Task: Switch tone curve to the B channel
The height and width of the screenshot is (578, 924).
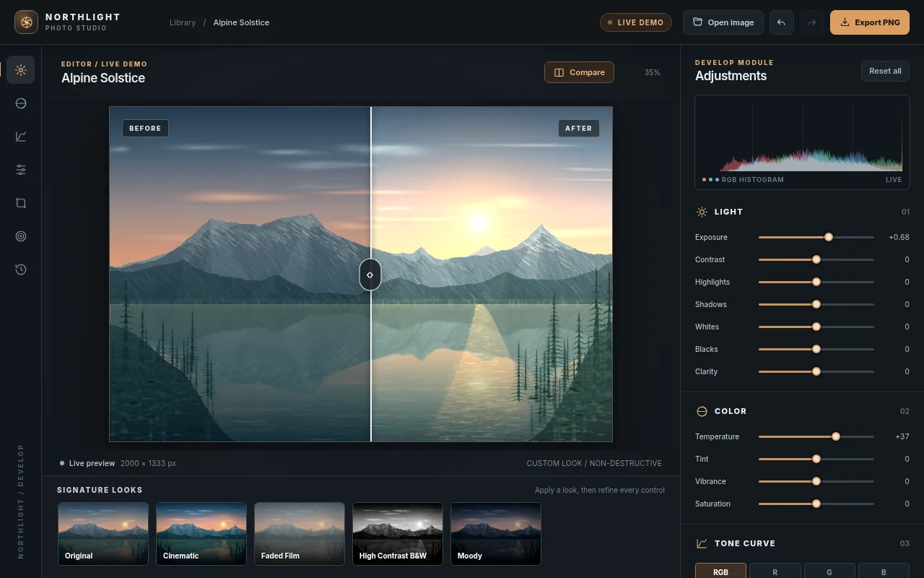Action: (x=884, y=571)
